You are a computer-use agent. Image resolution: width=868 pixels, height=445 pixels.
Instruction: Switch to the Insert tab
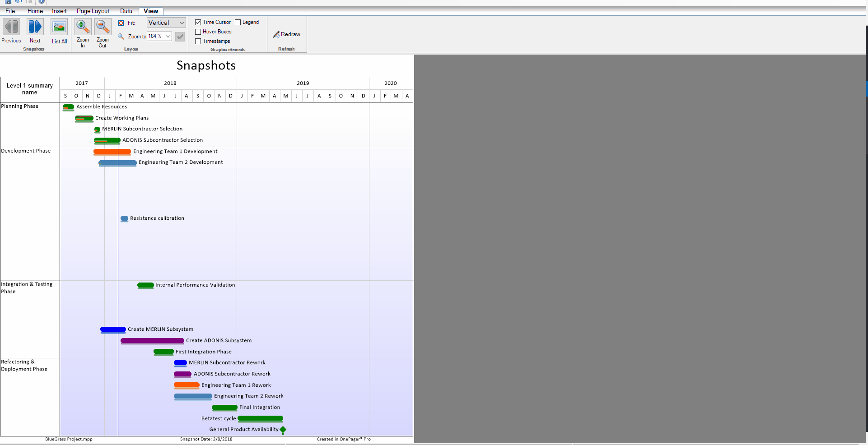pos(59,11)
